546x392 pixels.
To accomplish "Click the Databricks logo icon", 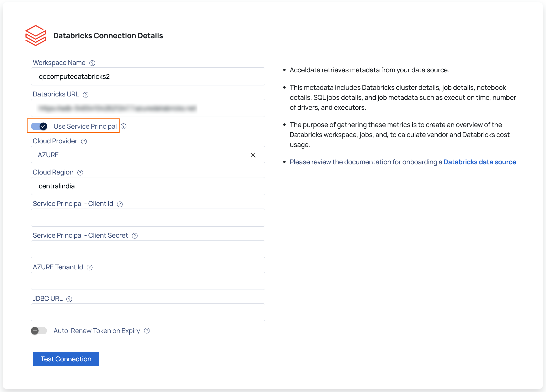I will point(36,36).
